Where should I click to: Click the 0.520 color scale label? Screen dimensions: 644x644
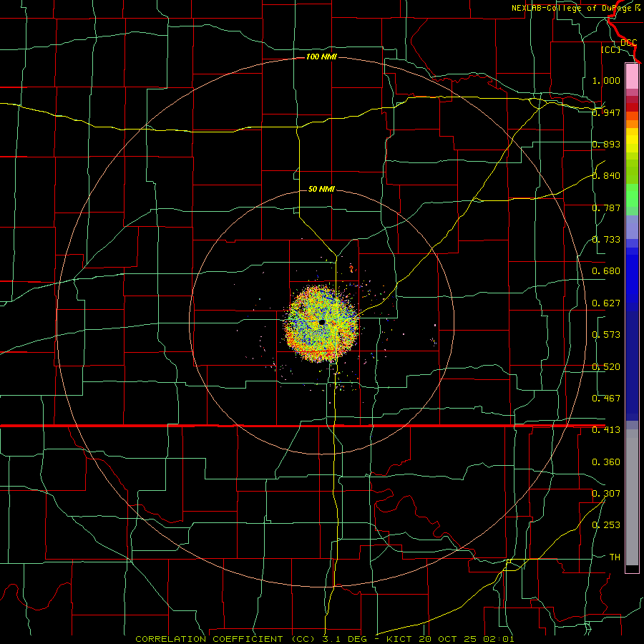[x=606, y=367]
